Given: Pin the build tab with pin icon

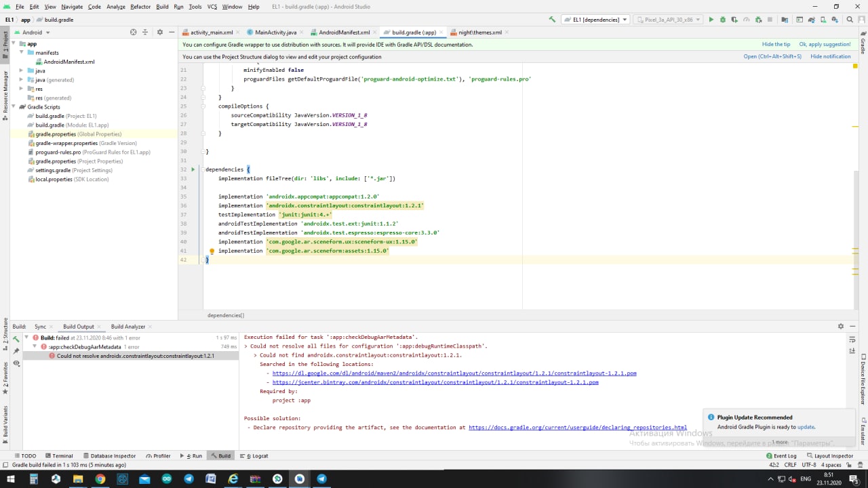Looking at the screenshot, I should tap(16, 350).
